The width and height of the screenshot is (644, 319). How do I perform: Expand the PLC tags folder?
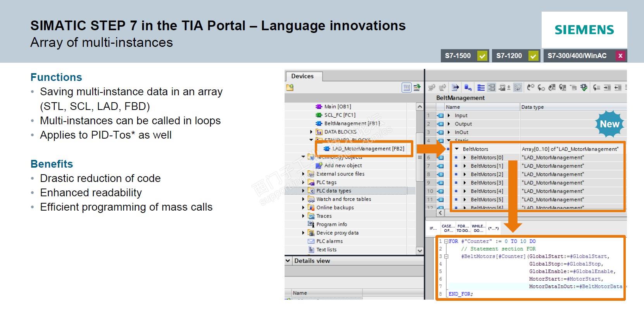point(304,182)
